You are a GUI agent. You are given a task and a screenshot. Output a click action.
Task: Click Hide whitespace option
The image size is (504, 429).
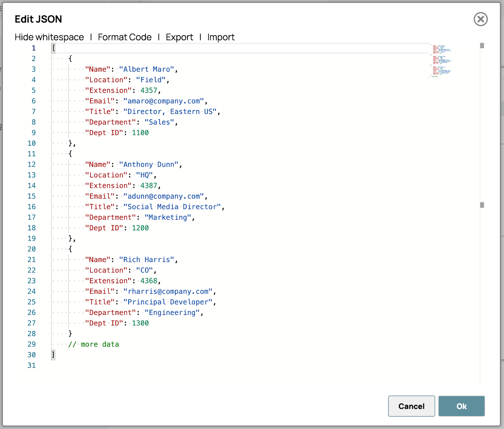49,37
